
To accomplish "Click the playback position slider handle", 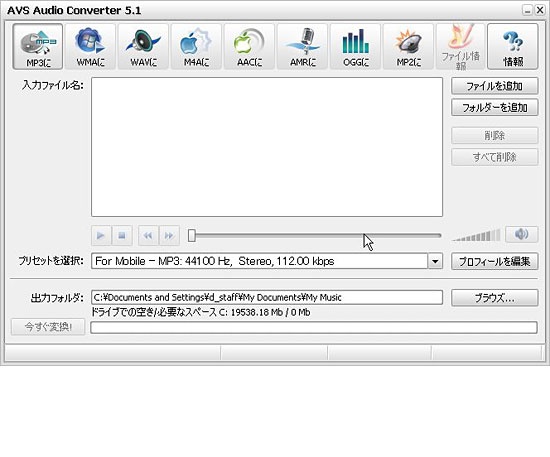I will [x=192, y=236].
